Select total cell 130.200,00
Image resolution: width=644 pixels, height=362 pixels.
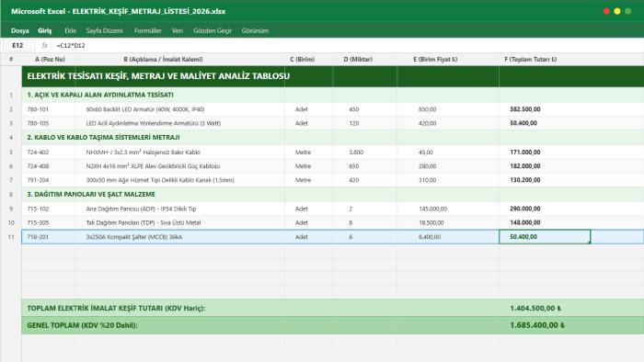coord(525,180)
